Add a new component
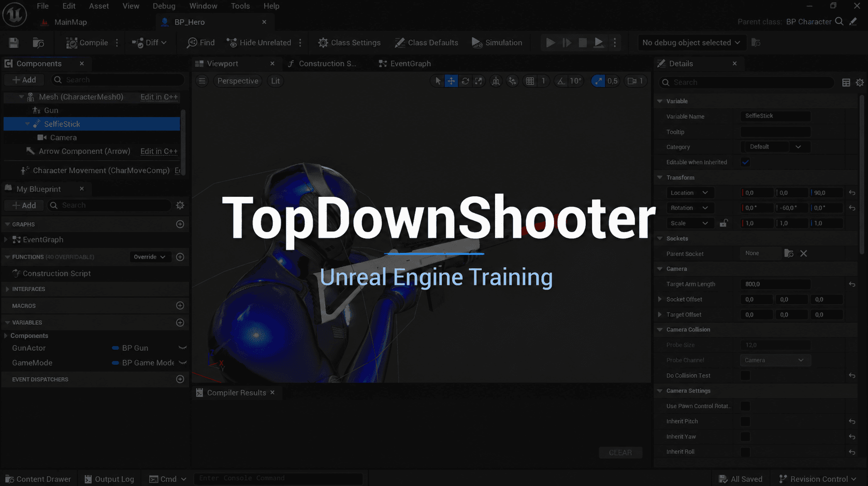This screenshot has width=868, height=486. (x=24, y=80)
